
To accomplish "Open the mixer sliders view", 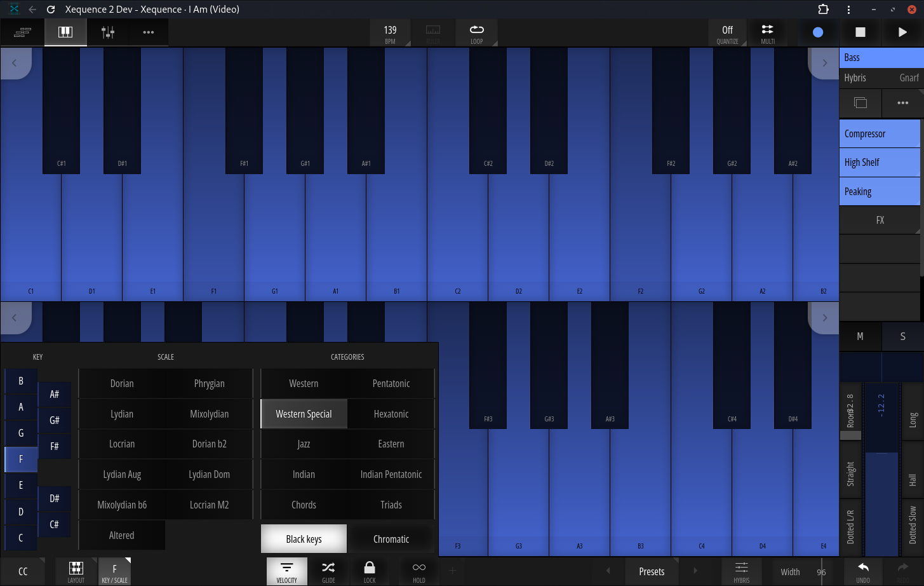I will pos(108,32).
